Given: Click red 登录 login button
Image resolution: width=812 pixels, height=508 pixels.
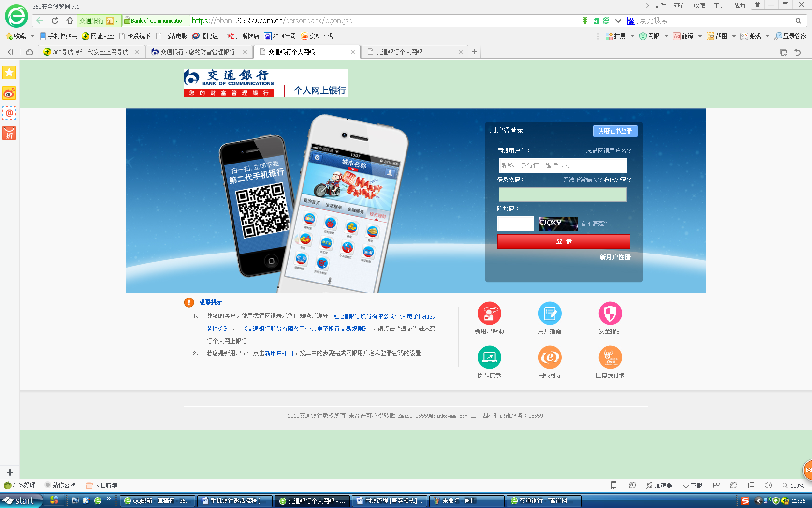Looking at the screenshot, I should tap(564, 241).
